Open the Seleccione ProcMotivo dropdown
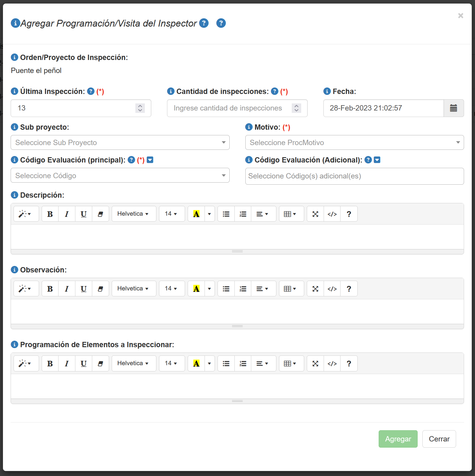 tap(354, 142)
